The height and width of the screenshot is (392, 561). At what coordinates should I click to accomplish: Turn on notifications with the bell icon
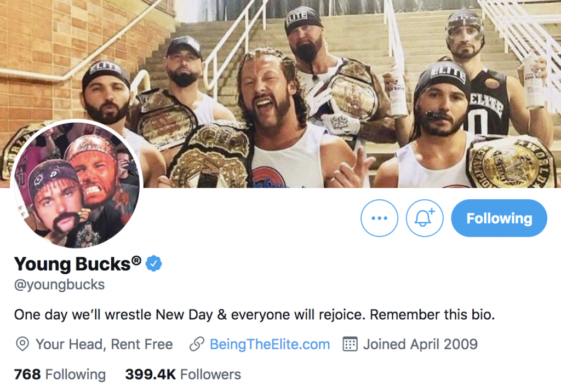[424, 218]
